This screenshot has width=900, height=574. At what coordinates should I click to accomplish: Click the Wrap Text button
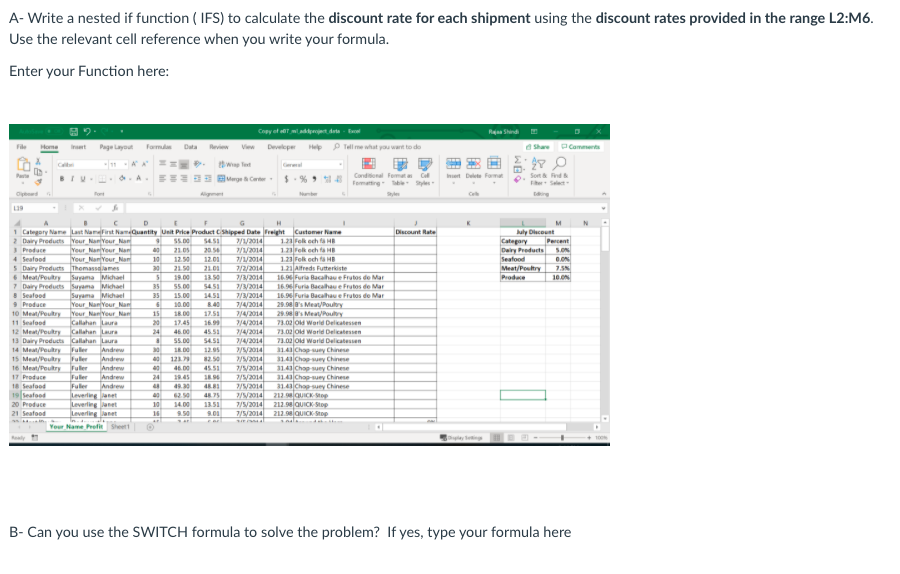coord(235,165)
